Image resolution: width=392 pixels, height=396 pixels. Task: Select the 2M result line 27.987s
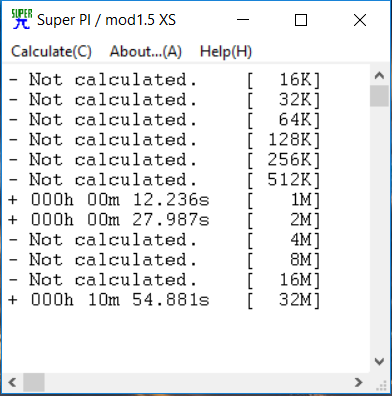tap(164, 220)
